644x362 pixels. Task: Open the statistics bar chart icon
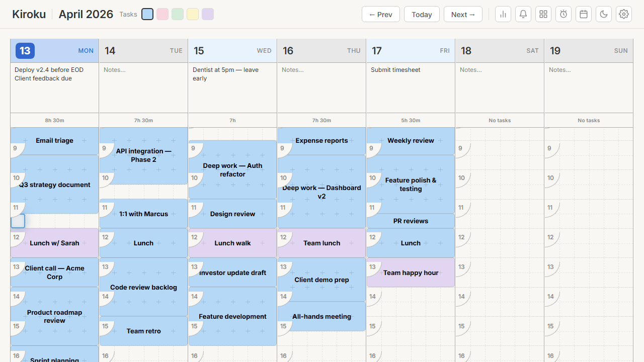503,14
